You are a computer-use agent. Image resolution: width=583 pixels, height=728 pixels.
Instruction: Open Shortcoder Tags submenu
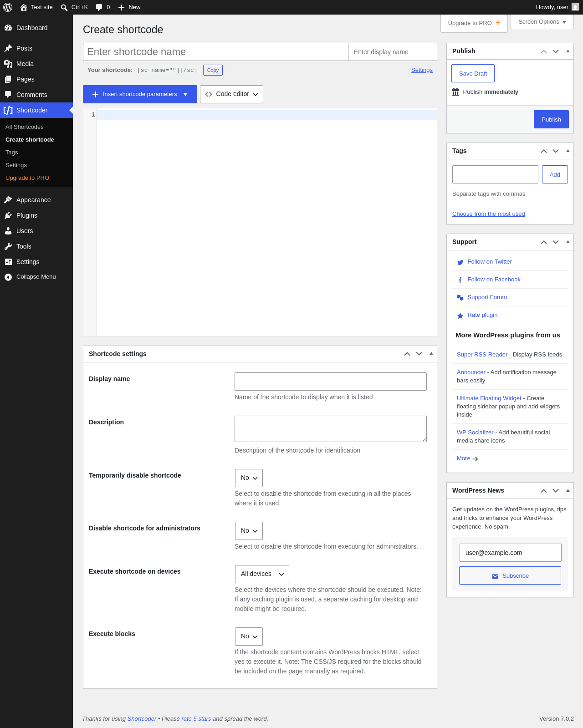click(x=12, y=153)
